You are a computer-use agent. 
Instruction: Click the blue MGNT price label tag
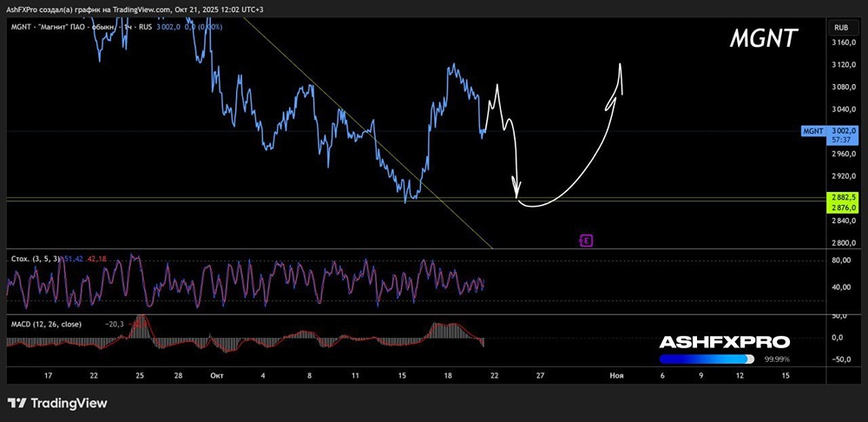tap(812, 131)
